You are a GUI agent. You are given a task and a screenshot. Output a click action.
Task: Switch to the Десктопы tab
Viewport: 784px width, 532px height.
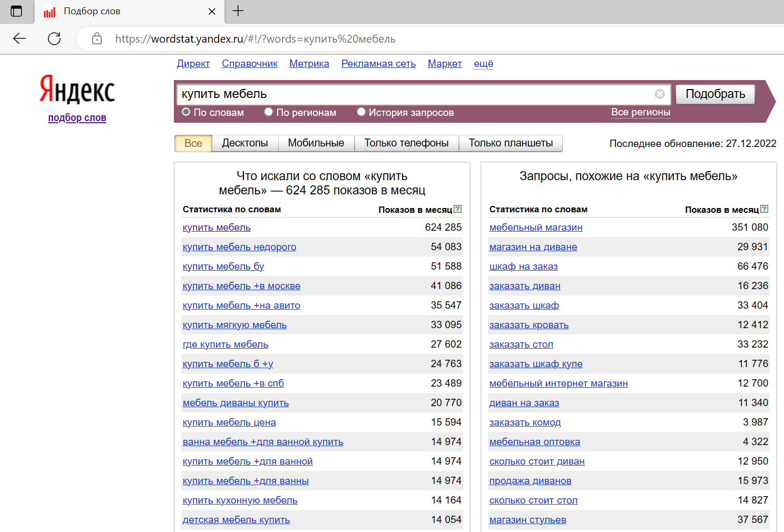(x=245, y=143)
